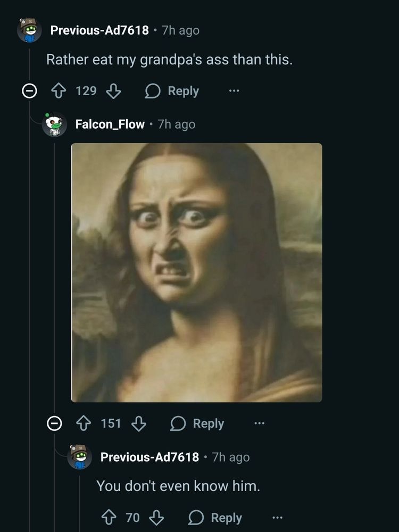
Task: Open more options for the 70-point reply
Action: [x=277, y=518]
